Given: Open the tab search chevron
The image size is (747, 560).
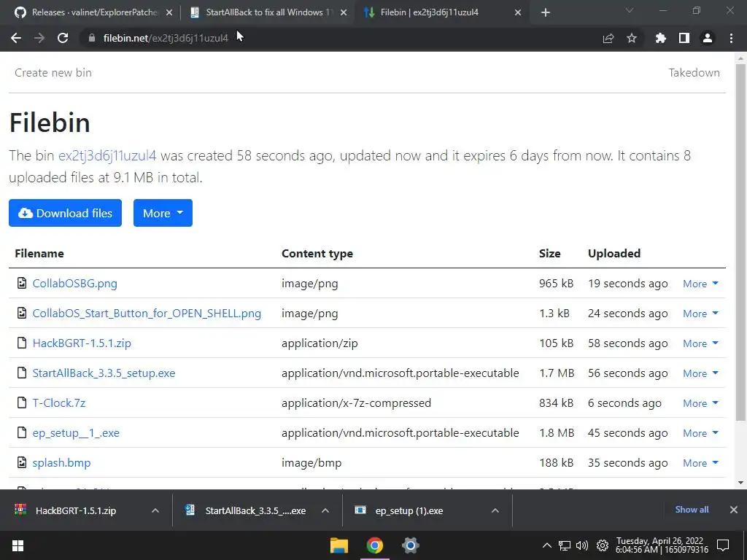Looking at the screenshot, I should [x=630, y=10].
